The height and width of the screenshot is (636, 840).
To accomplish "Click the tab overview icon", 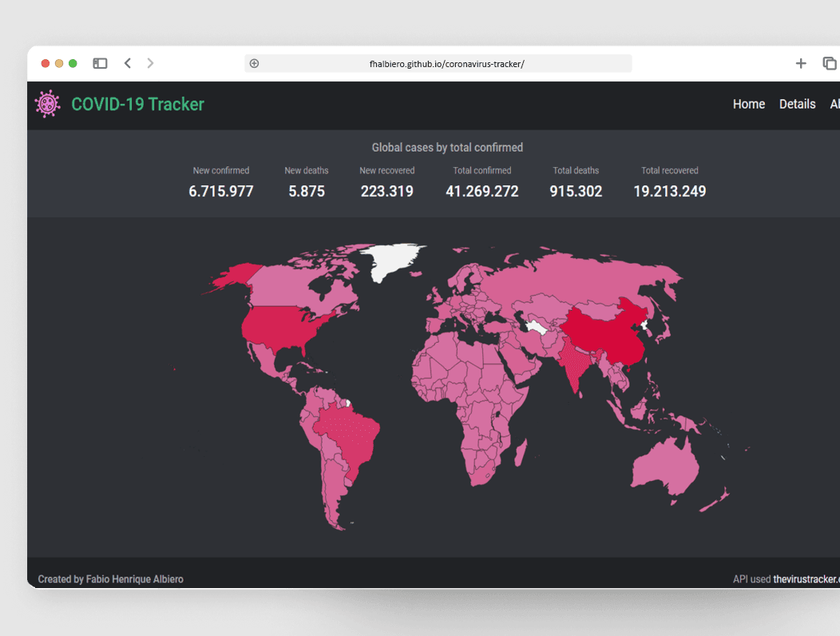I will tap(829, 63).
